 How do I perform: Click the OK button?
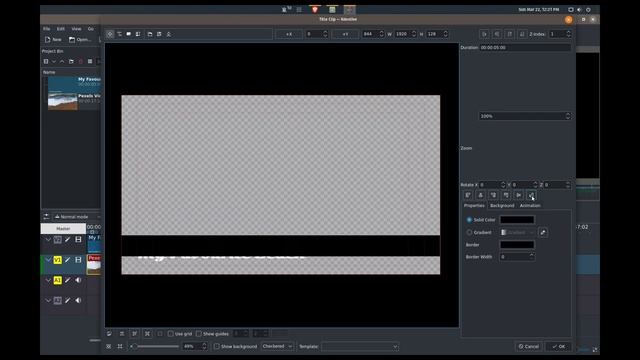[x=558, y=347]
